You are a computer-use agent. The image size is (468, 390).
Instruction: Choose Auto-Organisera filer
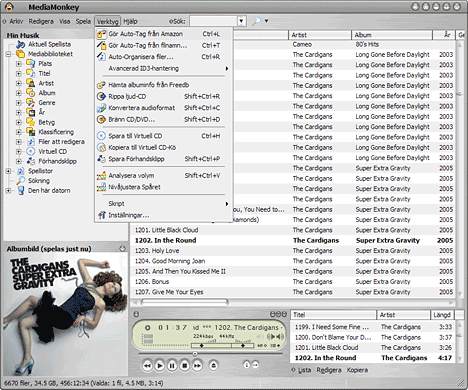pos(163,57)
